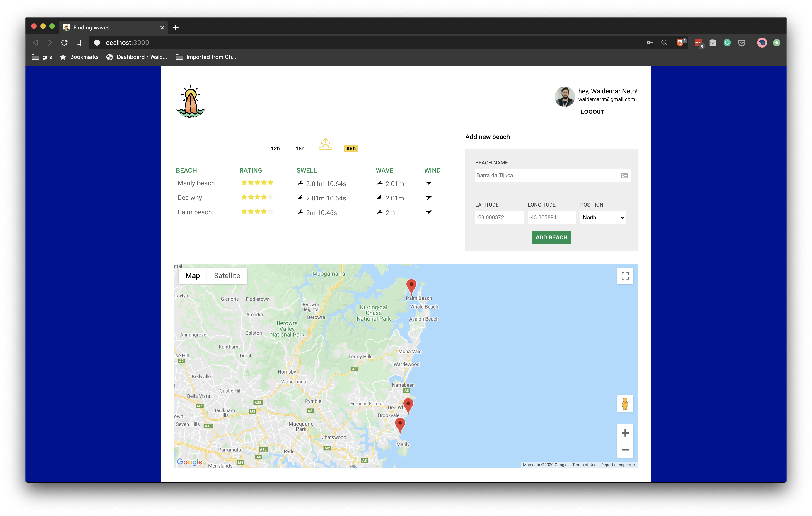This screenshot has height=516, width=812.
Task: Toggle map fullscreen view
Action: click(x=625, y=276)
